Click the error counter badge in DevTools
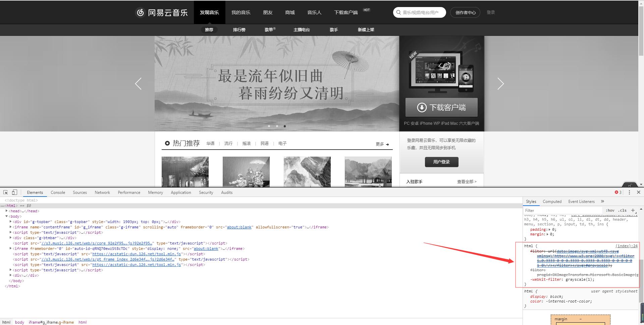 pyautogui.click(x=617, y=192)
